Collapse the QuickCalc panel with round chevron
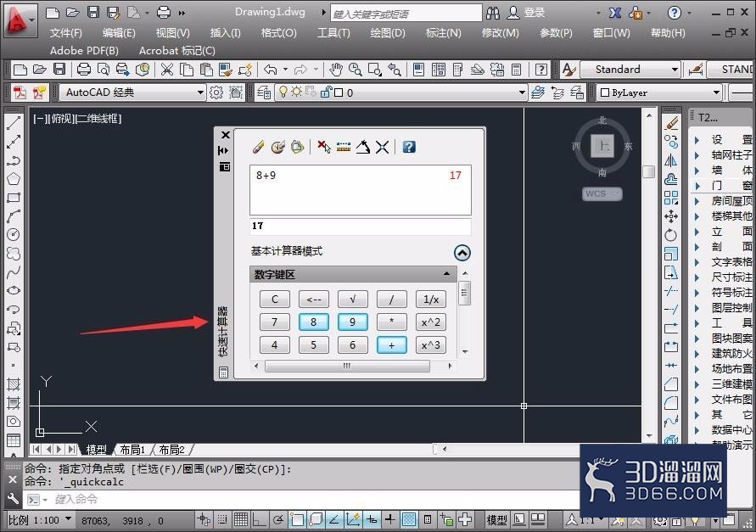756x532 pixels. pos(462,253)
